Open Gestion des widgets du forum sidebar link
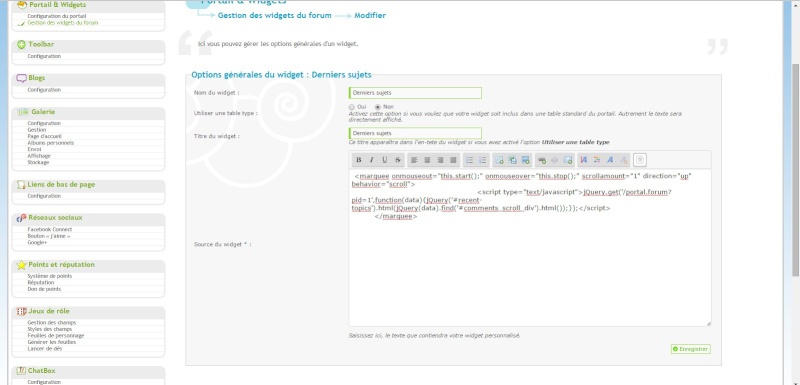The width and height of the screenshot is (800, 385). point(63,23)
